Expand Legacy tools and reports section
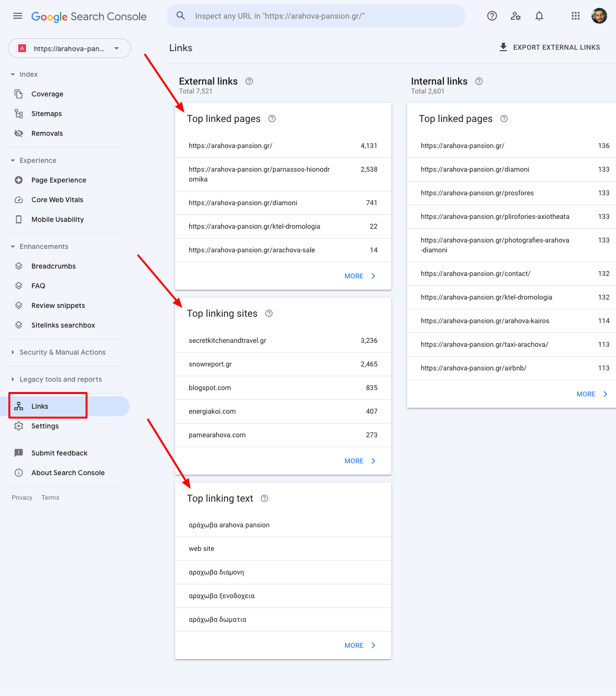This screenshot has height=696, width=616. tap(60, 379)
